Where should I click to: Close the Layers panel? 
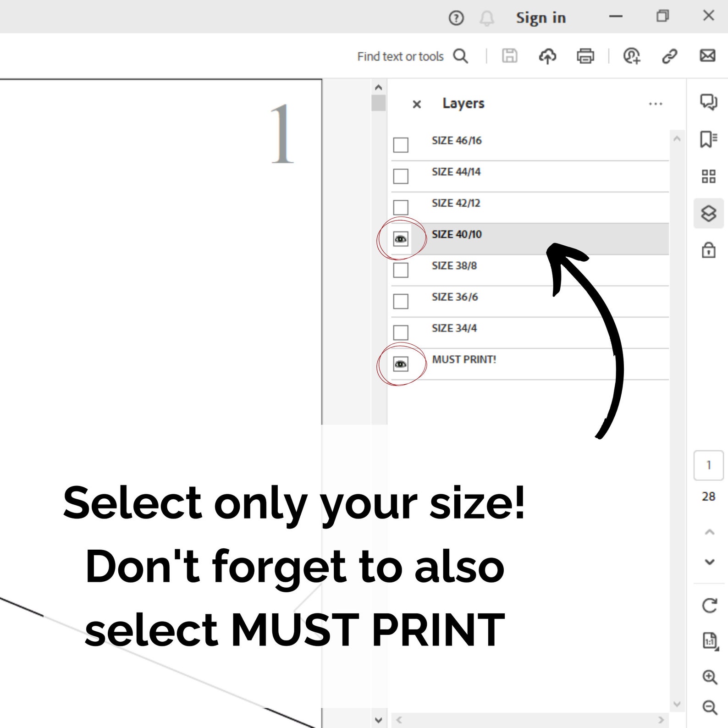417,105
